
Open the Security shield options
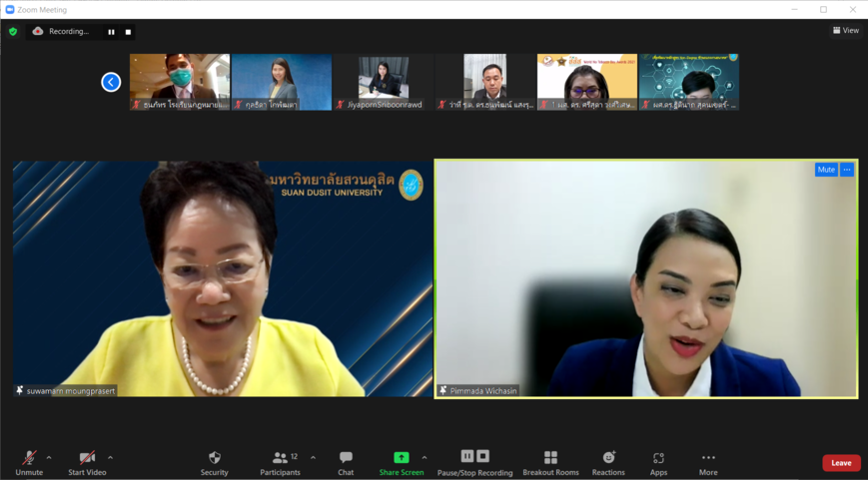point(214,462)
